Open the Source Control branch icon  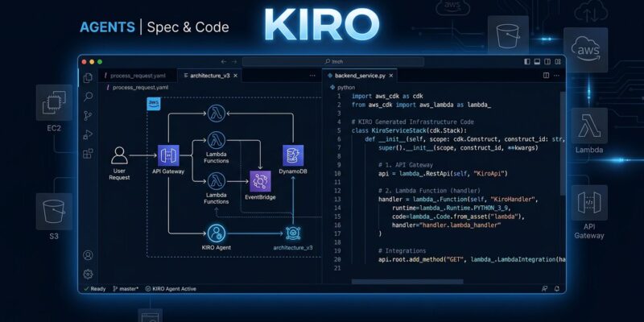(88, 116)
